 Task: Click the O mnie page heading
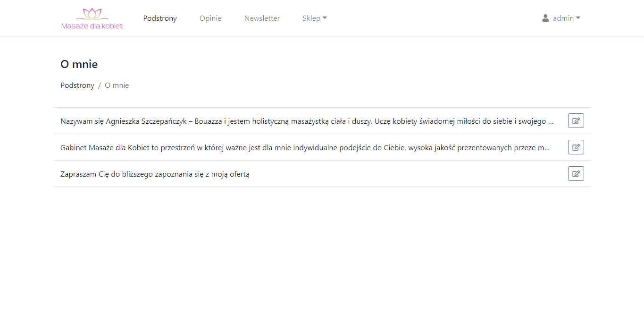[x=79, y=64]
